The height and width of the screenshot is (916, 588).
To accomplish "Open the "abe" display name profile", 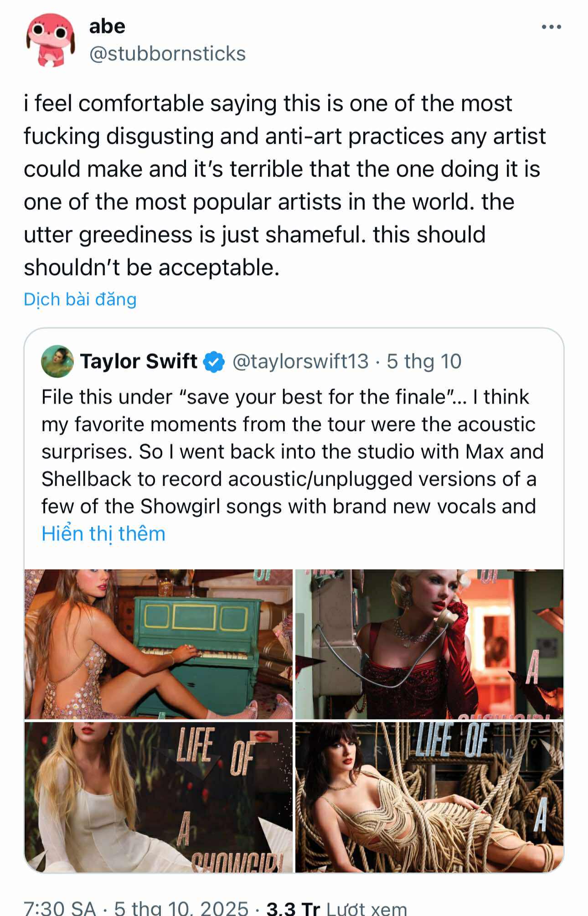I will pos(107,26).
